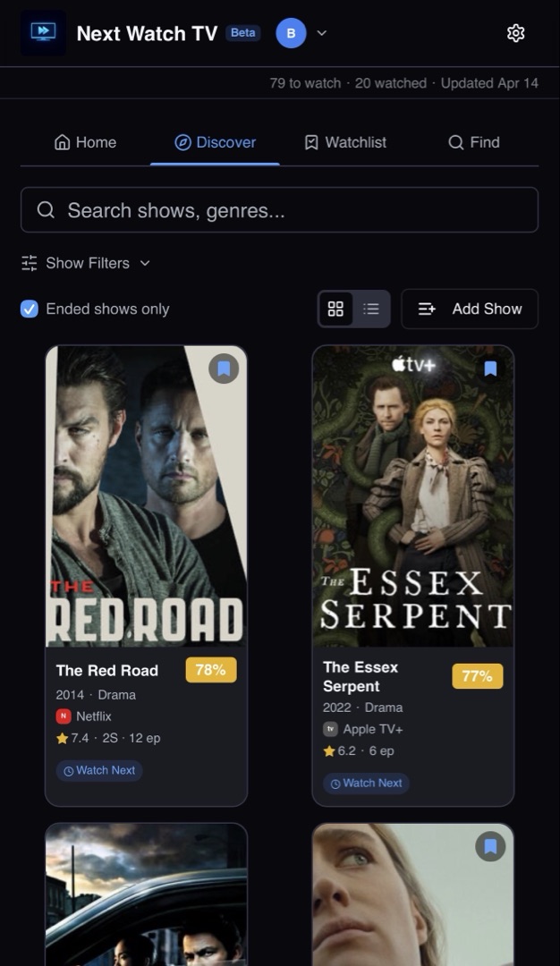Click the Find magnifying glass icon
The image size is (560, 966).
click(457, 141)
